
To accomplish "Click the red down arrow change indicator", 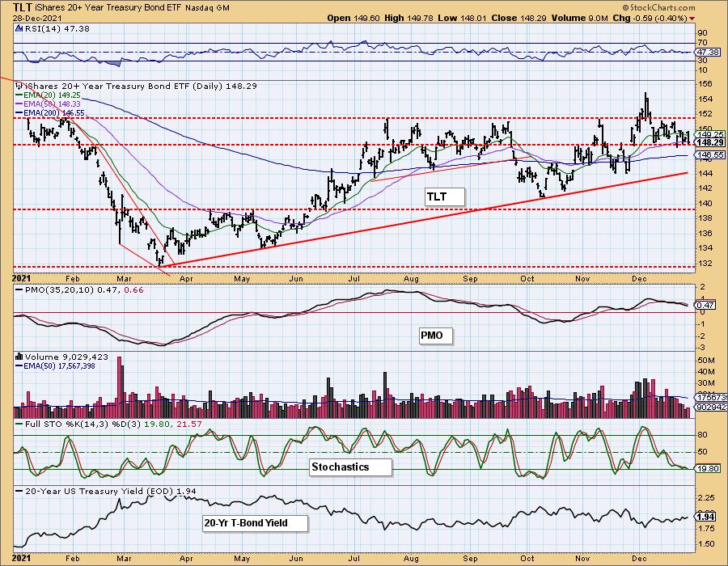I will [x=692, y=19].
